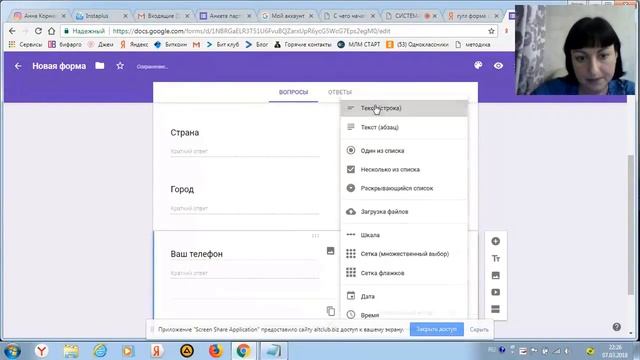This screenshot has width=640, height=360.
Task: Click the drag handle on Ваш телефон card
Action: (x=316, y=236)
